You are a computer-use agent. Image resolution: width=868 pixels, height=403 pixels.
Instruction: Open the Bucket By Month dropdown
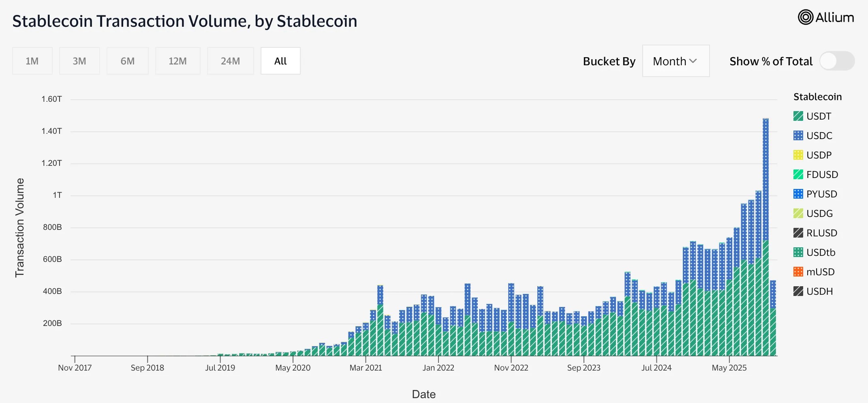pos(676,61)
